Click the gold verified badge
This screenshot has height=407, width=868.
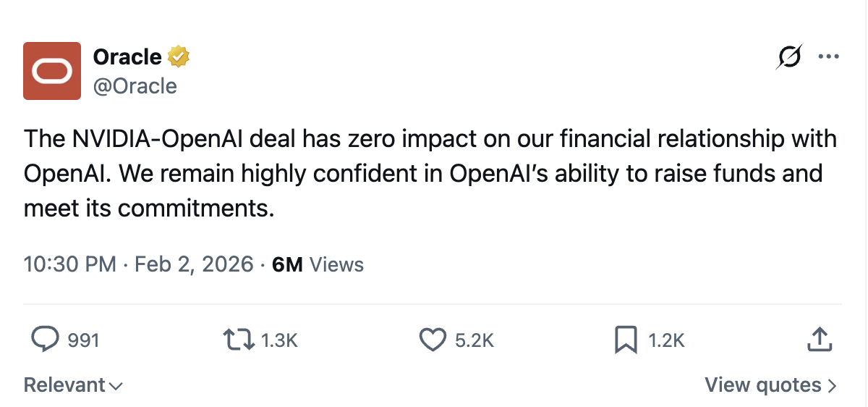(x=179, y=56)
